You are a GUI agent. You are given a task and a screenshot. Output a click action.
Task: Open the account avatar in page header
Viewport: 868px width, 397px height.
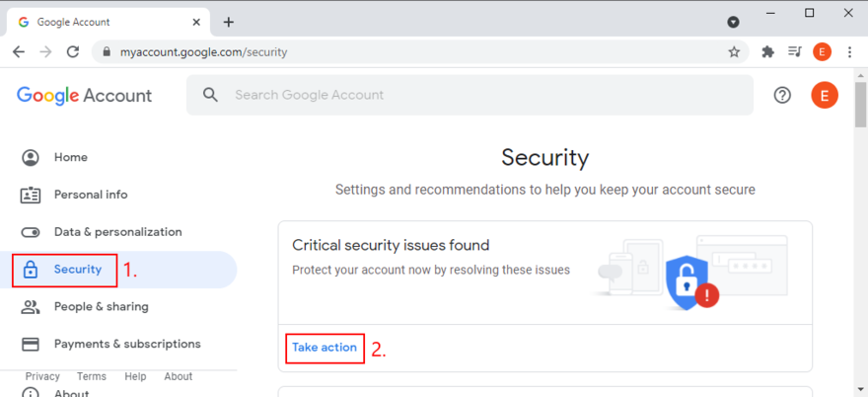[x=825, y=95]
